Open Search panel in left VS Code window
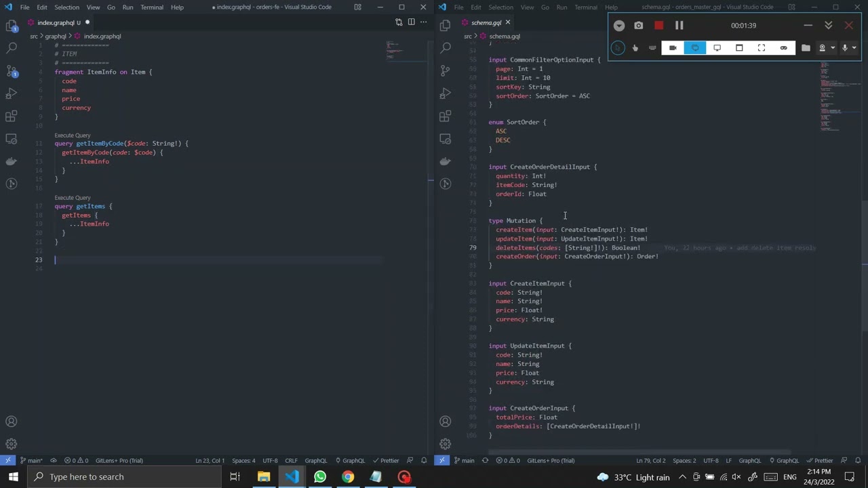The image size is (868, 488). (12, 48)
